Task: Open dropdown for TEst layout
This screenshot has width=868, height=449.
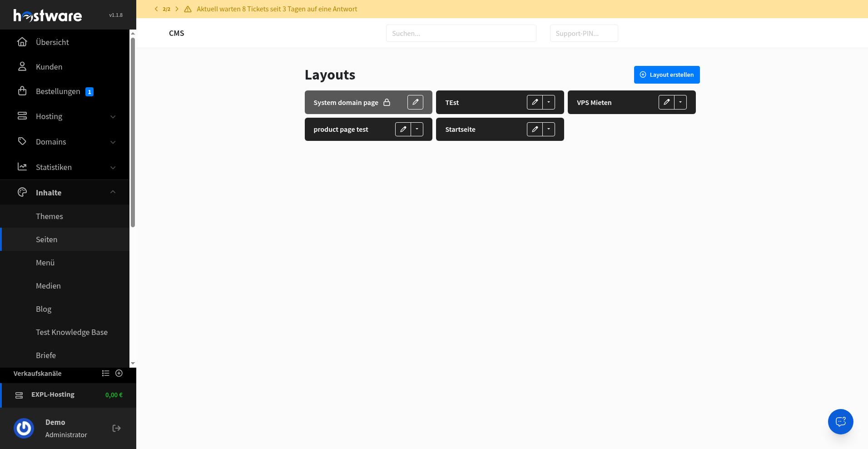Action: click(549, 102)
